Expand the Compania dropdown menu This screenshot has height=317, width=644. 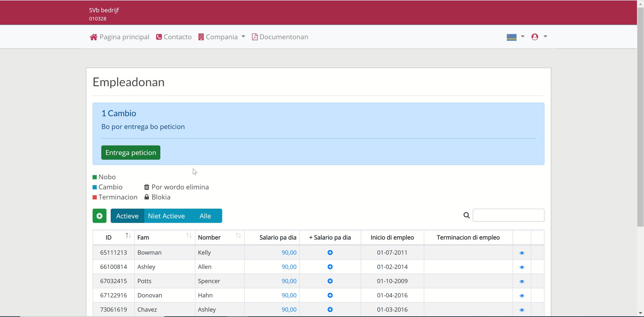coord(222,37)
